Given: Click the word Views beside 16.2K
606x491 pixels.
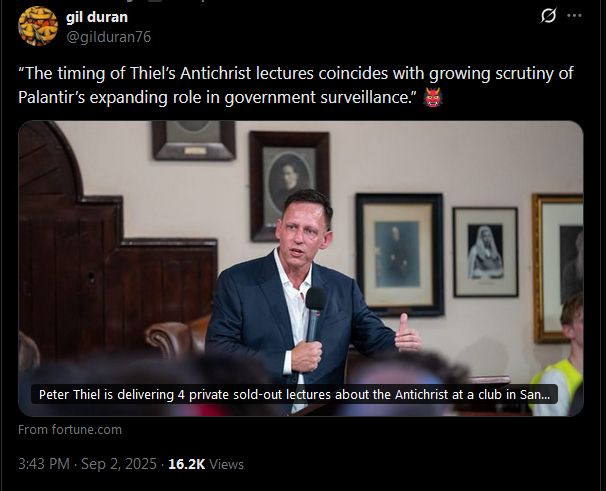Looking at the screenshot, I should point(226,464).
